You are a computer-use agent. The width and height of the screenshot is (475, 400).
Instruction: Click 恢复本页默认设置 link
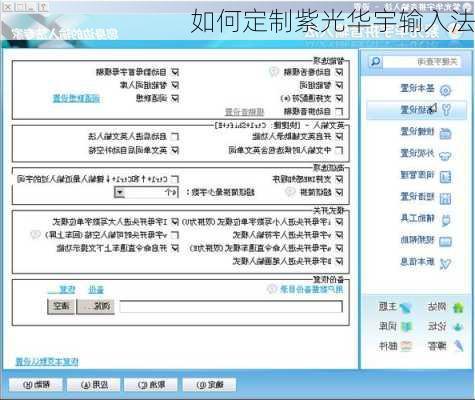click(47, 362)
